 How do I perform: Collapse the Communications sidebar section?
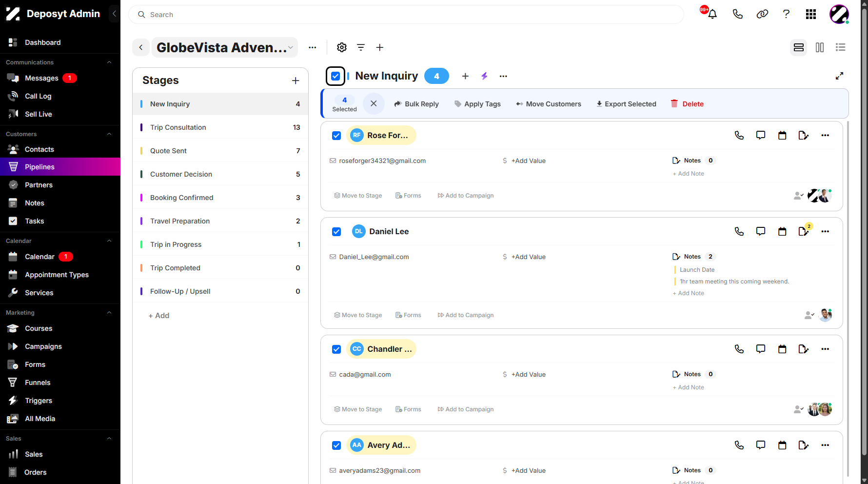pos(109,62)
